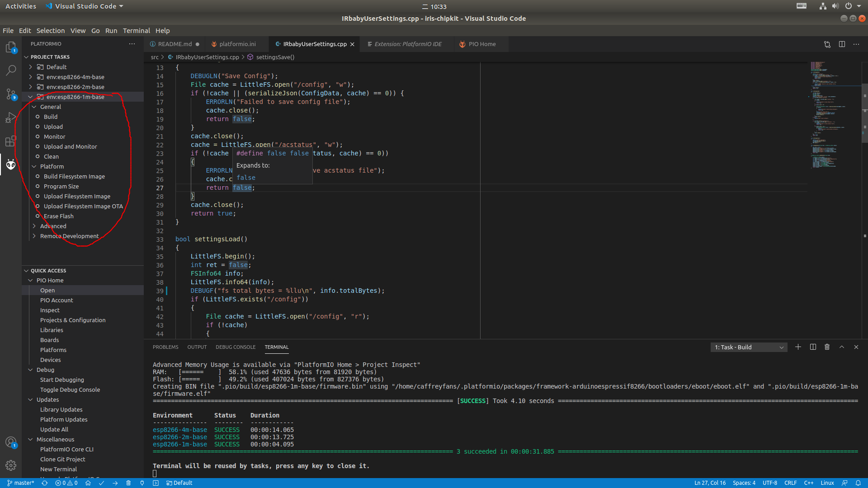Click PlatformIO Clean trash icon in status bar

tap(128, 483)
